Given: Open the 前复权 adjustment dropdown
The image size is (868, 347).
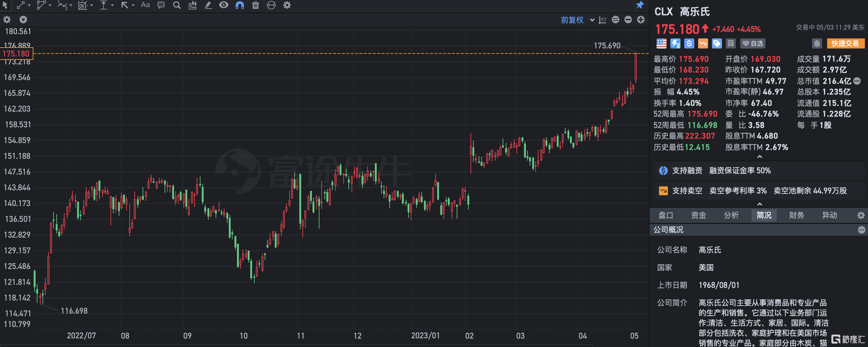Looking at the screenshot, I should [577, 20].
